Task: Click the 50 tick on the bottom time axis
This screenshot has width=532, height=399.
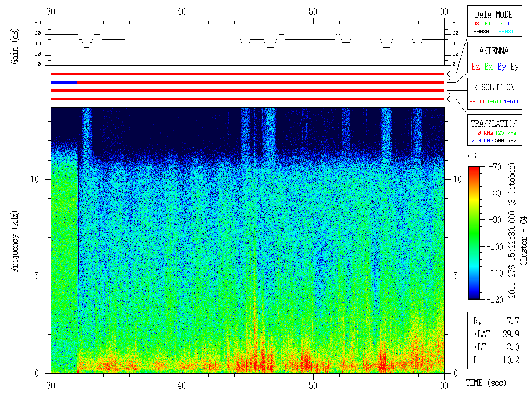Action: (x=313, y=386)
